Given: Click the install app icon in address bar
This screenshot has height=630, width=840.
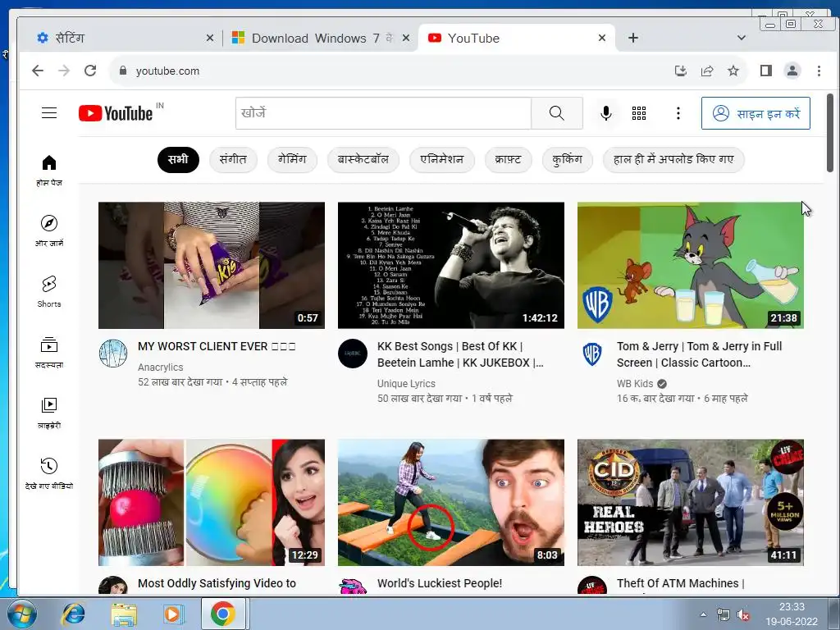Looking at the screenshot, I should pos(680,71).
